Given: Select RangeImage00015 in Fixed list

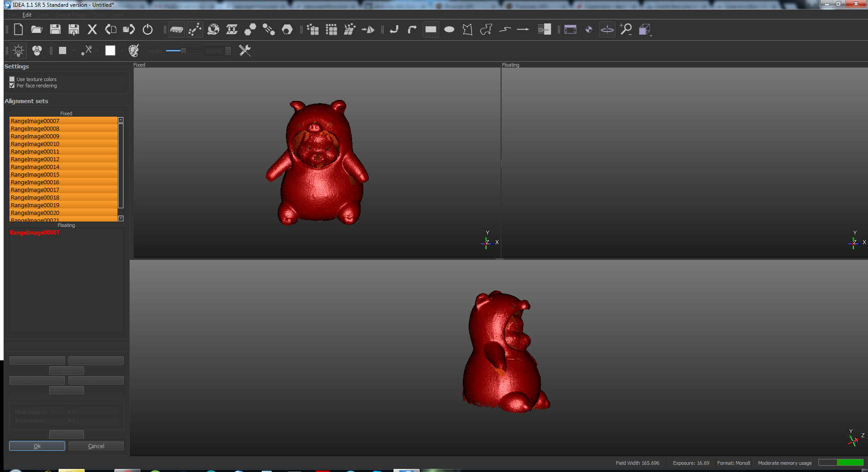Looking at the screenshot, I should click(63, 174).
